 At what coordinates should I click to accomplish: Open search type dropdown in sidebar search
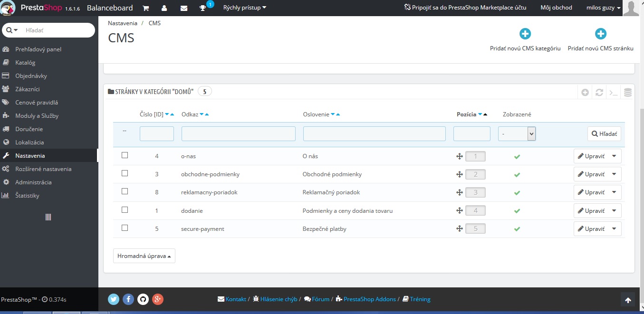[12, 30]
